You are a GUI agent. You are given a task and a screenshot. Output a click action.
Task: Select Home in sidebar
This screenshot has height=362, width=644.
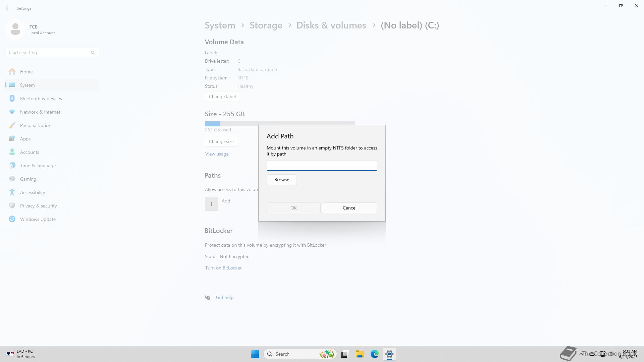[26, 72]
